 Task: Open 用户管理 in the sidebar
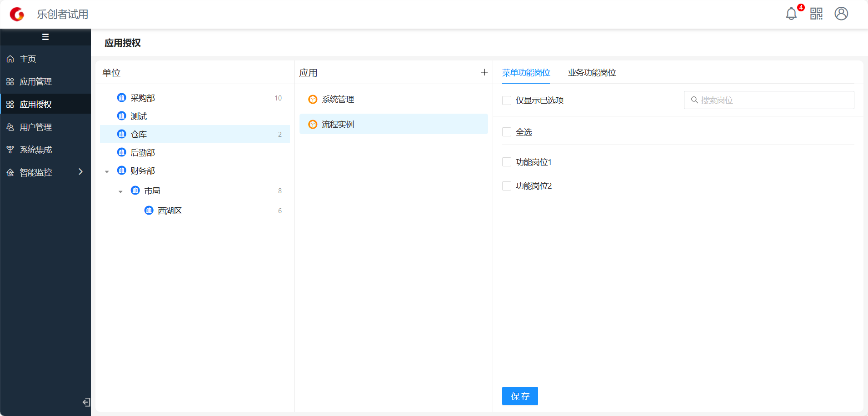point(35,127)
